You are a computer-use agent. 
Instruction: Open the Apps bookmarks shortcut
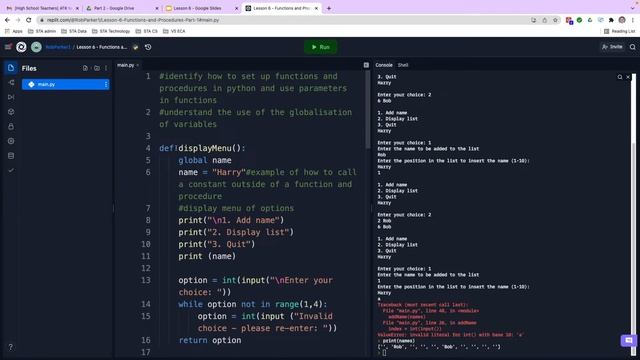click(13, 31)
